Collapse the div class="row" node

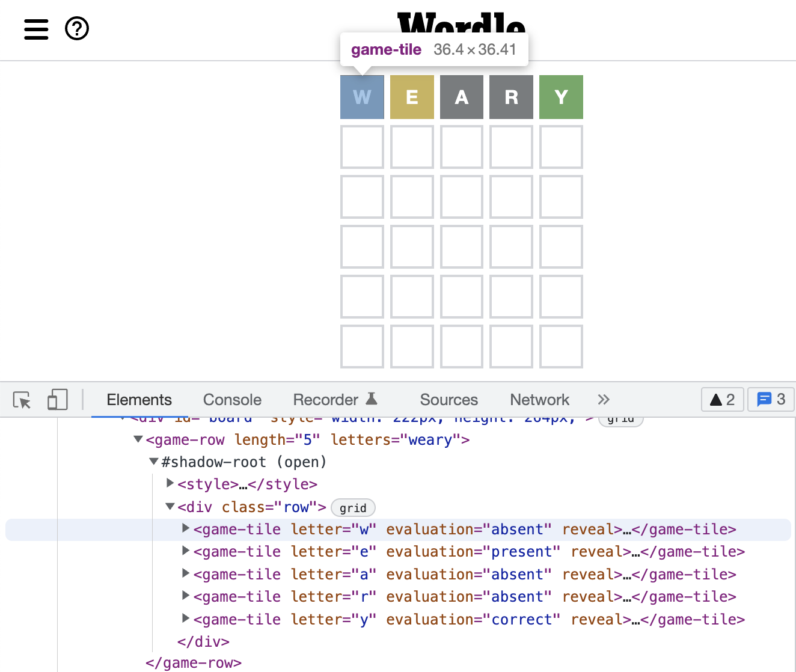point(170,507)
